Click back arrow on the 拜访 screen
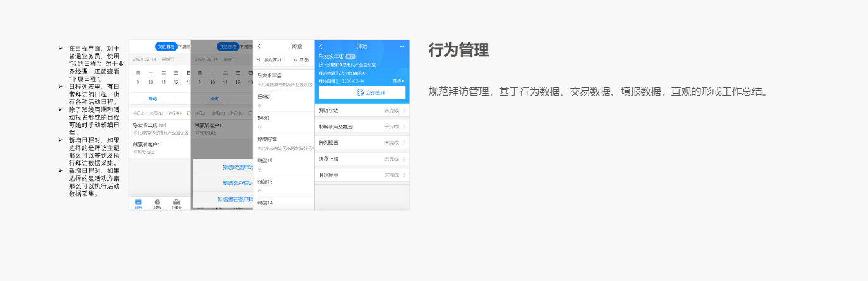This screenshot has height=281, width=868. point(321,46)
